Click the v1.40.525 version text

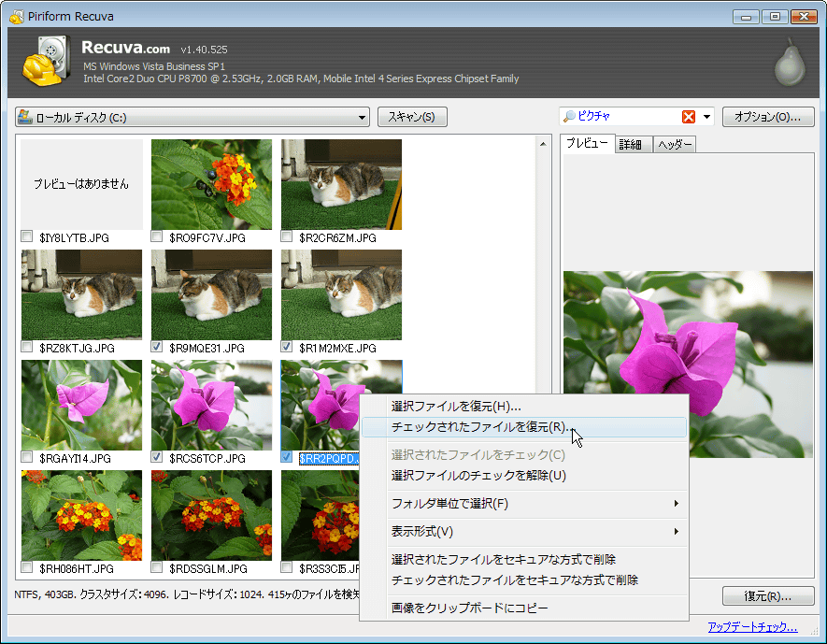pyautogui.click(x=204, y=50)
